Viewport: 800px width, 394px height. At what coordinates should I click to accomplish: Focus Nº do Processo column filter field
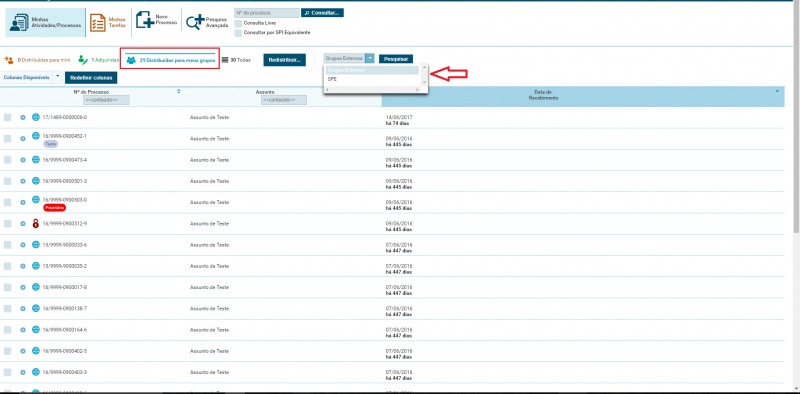pos(106,100)
